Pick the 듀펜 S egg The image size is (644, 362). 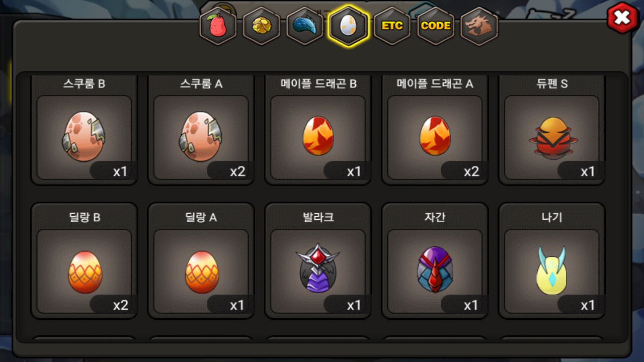[x=552, y=137]
